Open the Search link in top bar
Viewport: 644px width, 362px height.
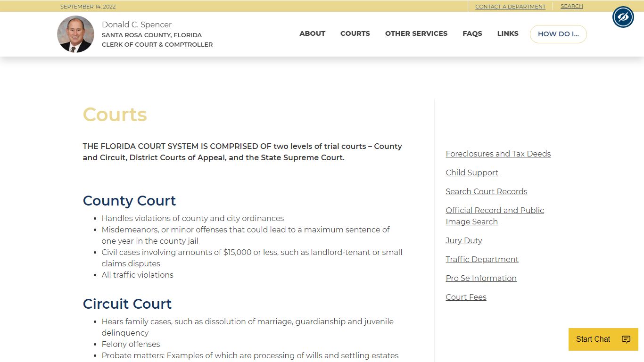click(571, 6)
